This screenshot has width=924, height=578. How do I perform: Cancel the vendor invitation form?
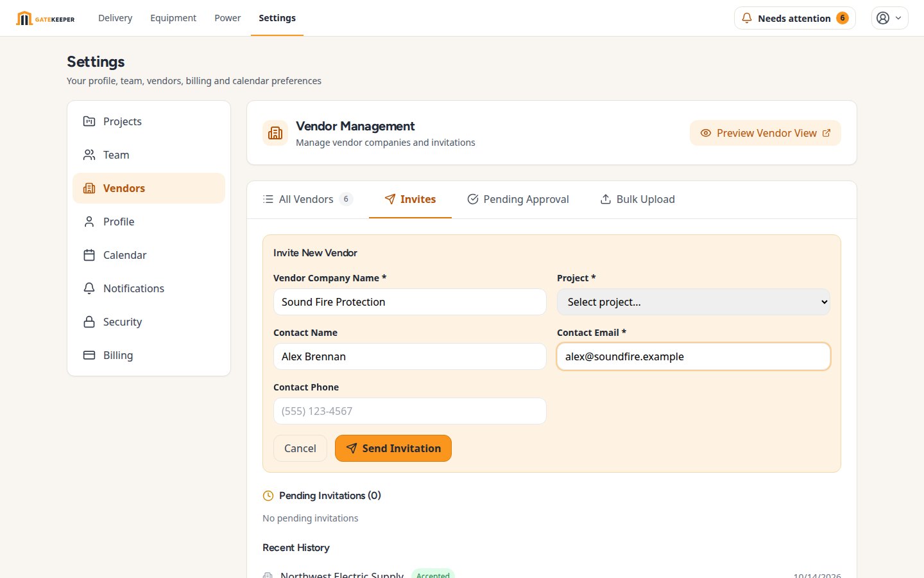[x=300, y=448]
